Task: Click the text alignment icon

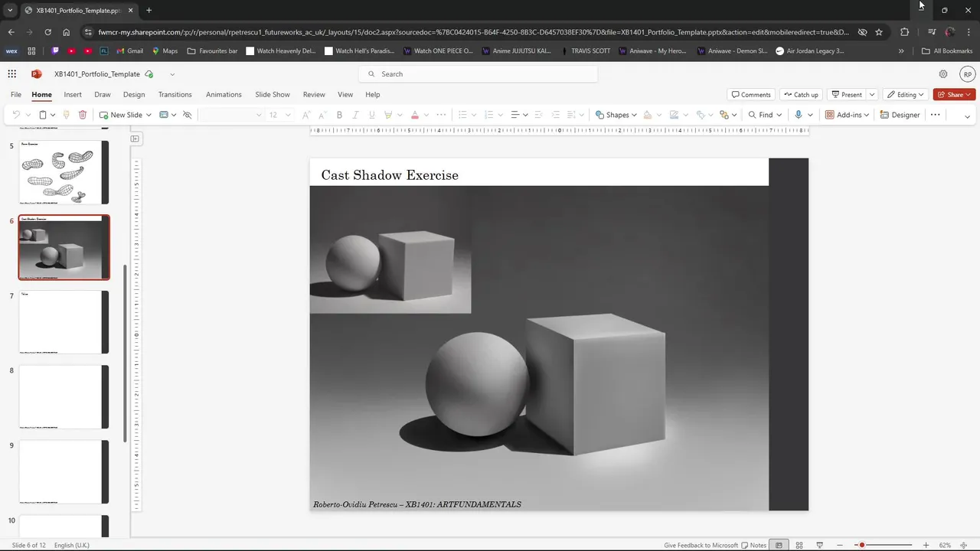Action: coord(515,115)
